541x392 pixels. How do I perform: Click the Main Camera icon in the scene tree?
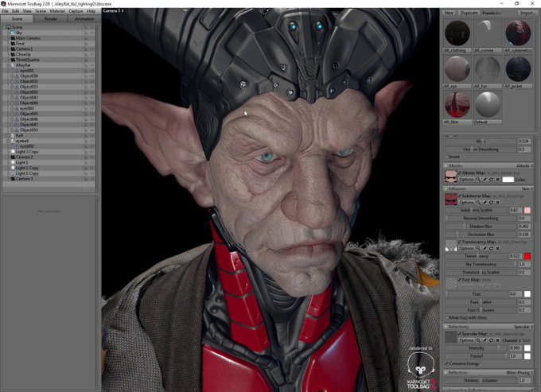[x=13, y=38]
